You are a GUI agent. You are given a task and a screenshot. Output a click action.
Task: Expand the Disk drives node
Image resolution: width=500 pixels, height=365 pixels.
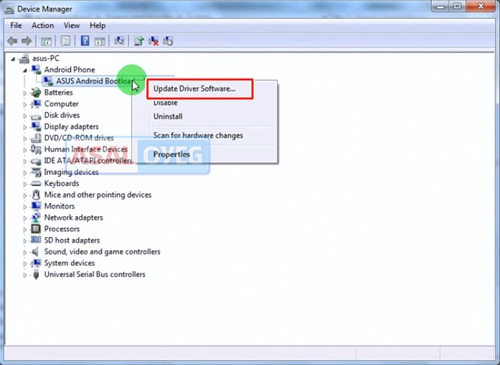coord(25,116)
